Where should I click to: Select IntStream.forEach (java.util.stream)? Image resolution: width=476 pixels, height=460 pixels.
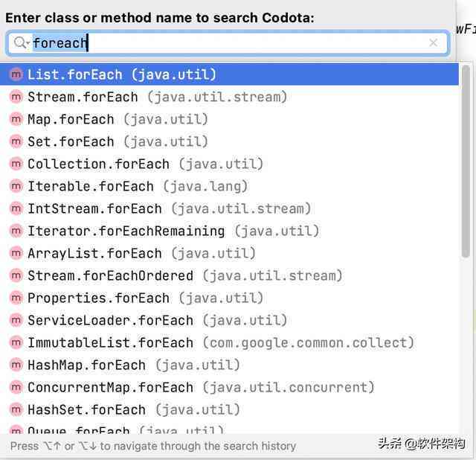[x=229, y=208]
